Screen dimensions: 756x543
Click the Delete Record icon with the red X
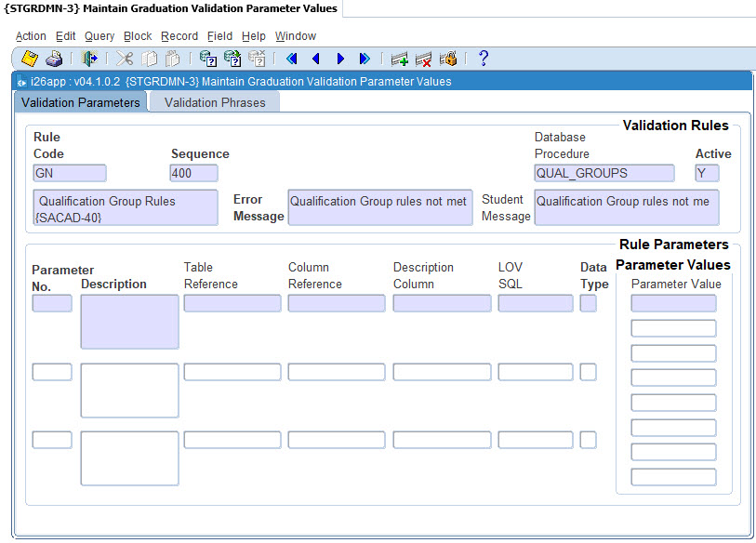coord(424,59)
